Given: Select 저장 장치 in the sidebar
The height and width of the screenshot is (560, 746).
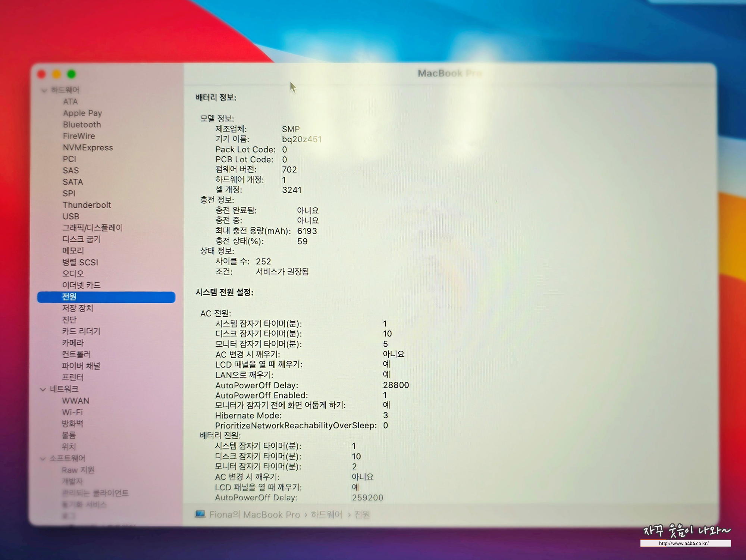Looking at the screenshot, I should 78,308.
